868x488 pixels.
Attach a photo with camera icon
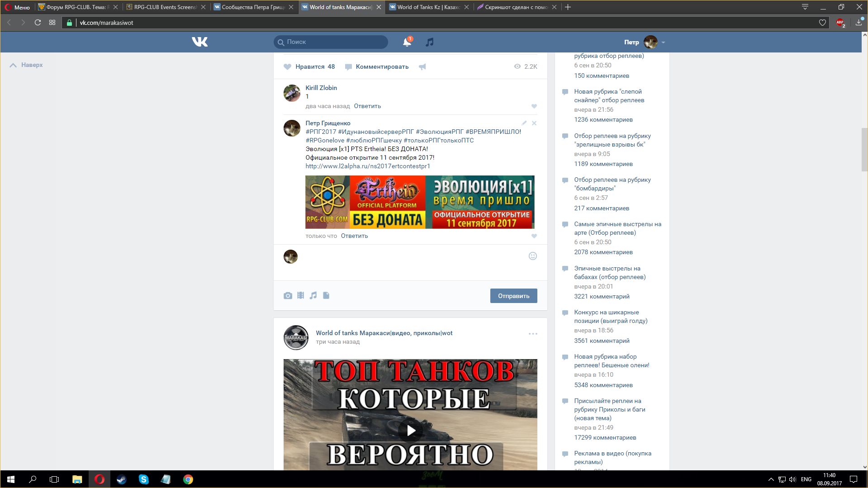click(288, 296)
